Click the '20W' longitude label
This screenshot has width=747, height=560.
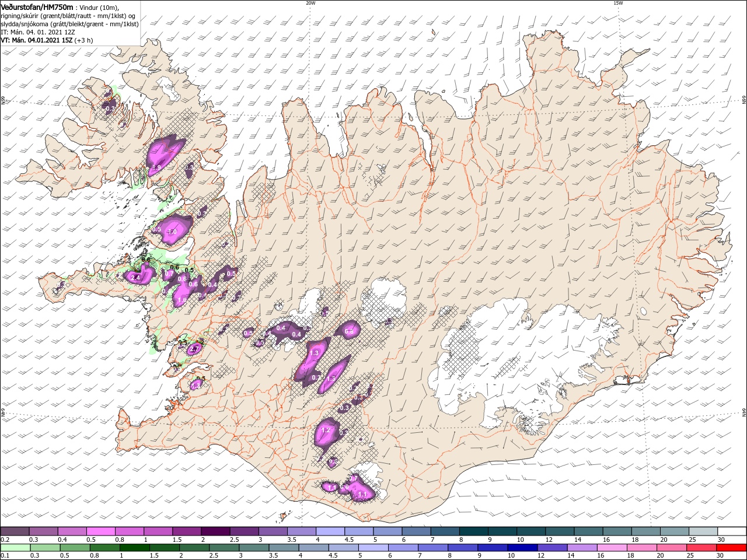click(x=310, y=3)
